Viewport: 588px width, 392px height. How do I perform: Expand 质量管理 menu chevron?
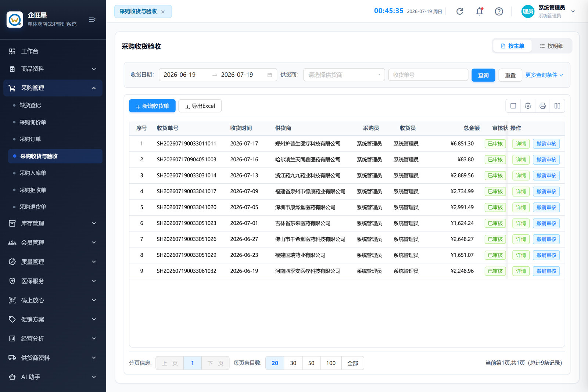pyautogui.click(x=94, y=262)
